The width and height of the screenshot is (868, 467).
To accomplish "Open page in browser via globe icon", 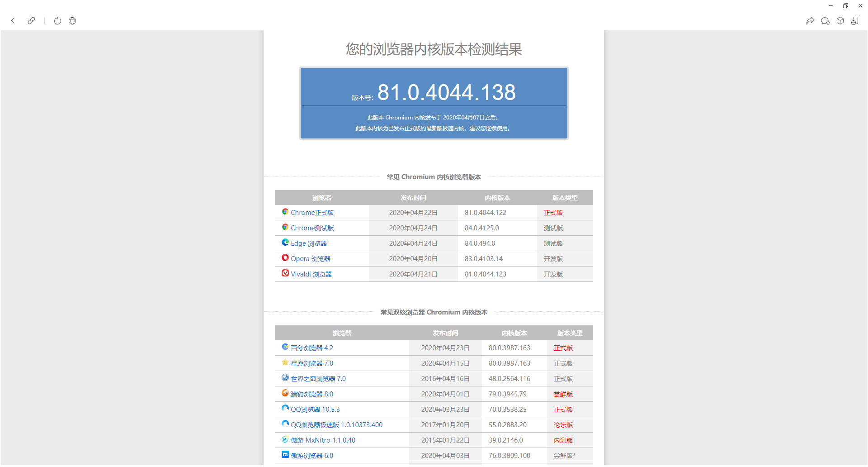I will 72,21.
